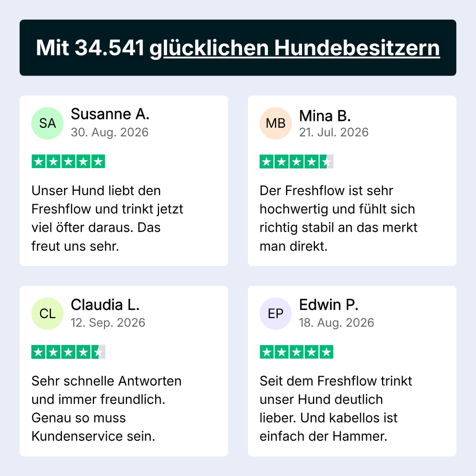Click the date 18. Aug. 2026
The height and width of the screenshot is (476, 476).
pos(337,322)
